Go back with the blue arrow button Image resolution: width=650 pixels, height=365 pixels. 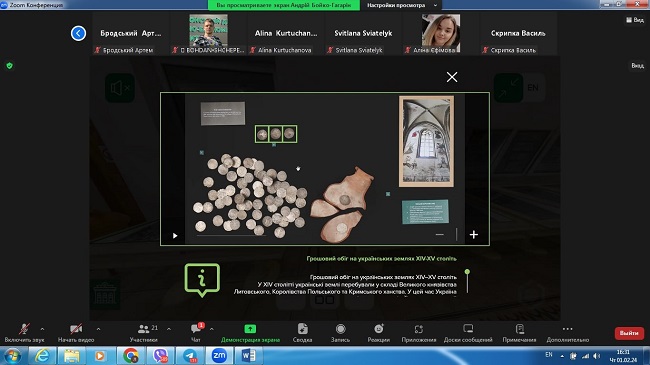tap(78, 33)
